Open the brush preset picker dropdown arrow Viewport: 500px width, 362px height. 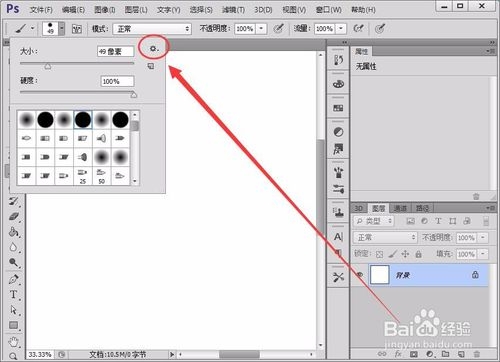click(62, 29)
